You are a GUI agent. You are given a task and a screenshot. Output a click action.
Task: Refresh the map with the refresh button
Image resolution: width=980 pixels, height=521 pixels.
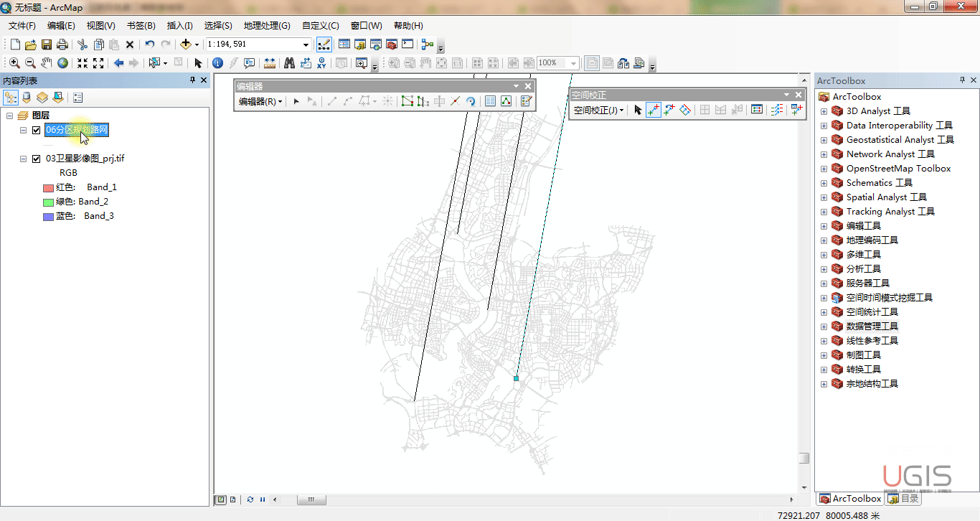[250, 499]
